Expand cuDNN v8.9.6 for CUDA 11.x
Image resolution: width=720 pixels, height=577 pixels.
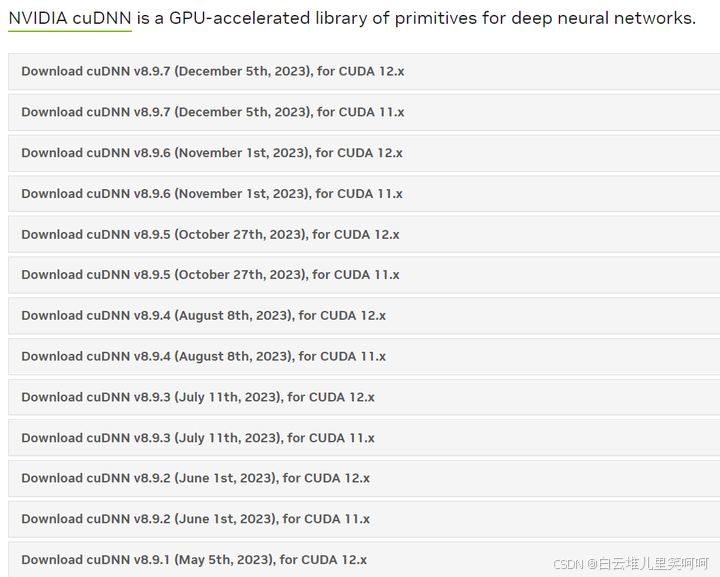364,194
